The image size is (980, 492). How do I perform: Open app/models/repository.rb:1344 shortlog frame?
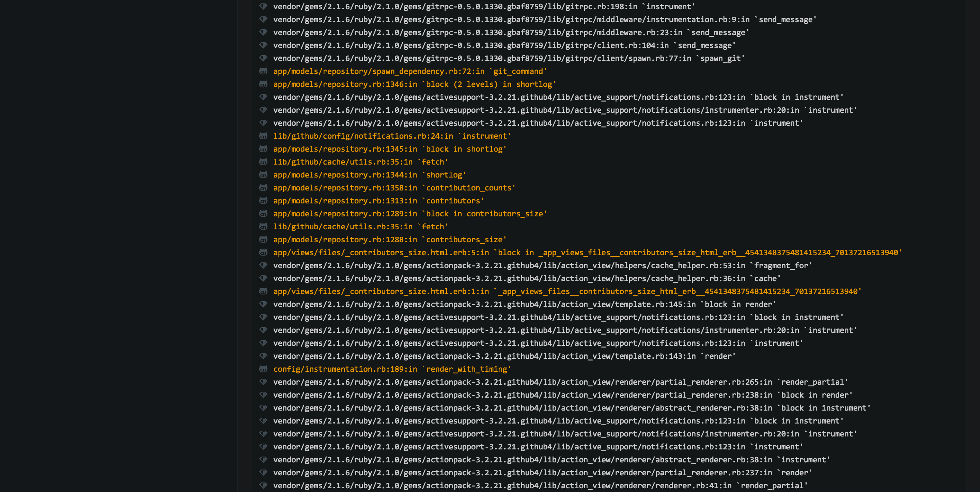tap(369, 175)
